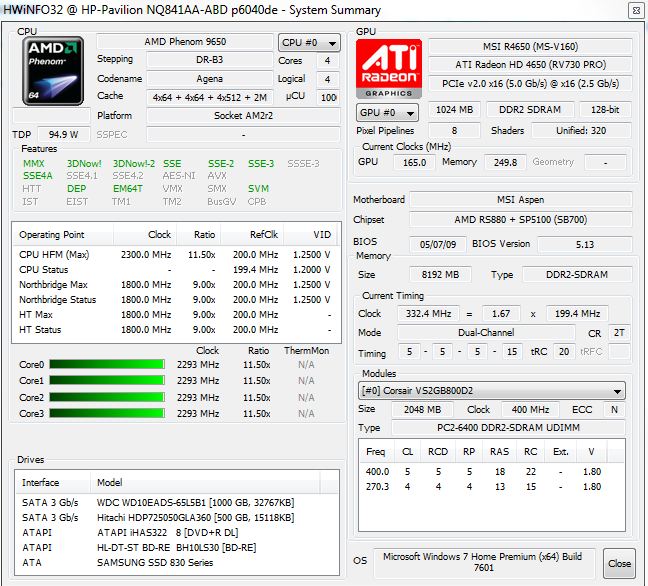The image size is (648, 586).
Task: Click the 94.9 W TDP field
Action: click(64, 135)
